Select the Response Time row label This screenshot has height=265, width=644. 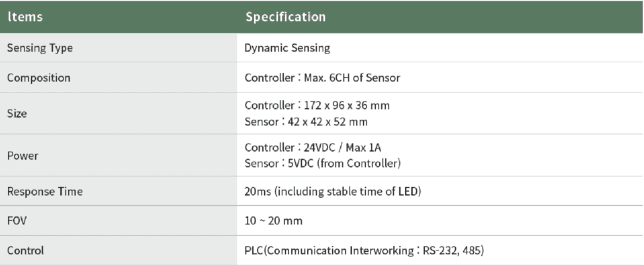[45, 192]
